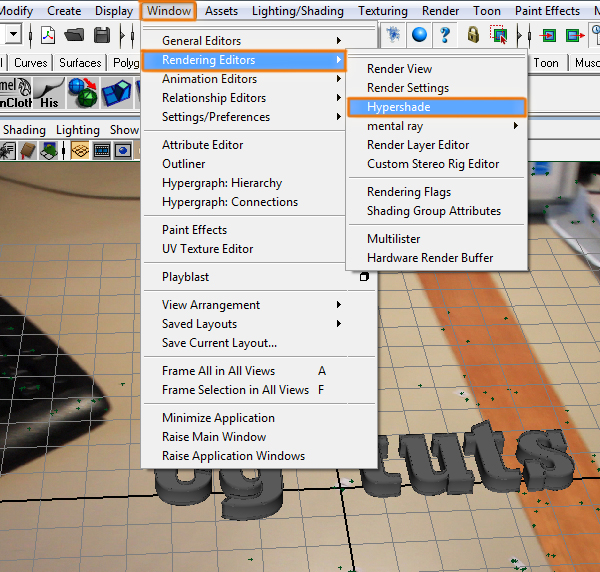The width and height of the screenshot is (600, 572).
Task: Expand the mental ray submenu
Action: [516, 126]
